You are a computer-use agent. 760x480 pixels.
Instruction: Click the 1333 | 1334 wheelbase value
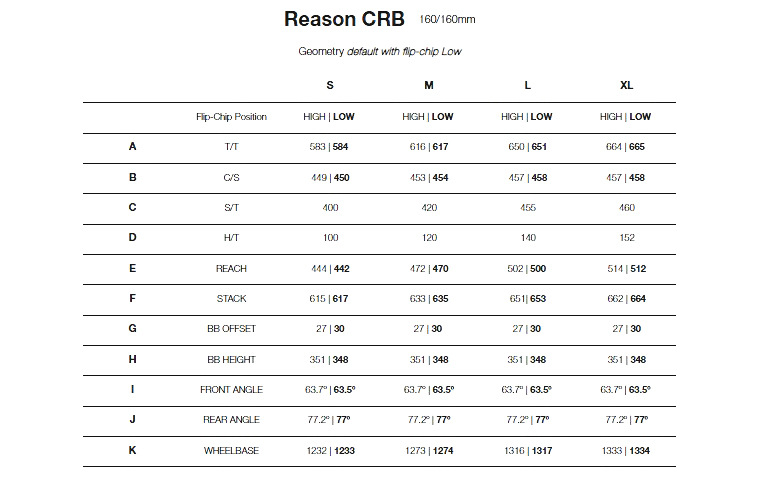pyautogui.click(x=626, y=451)
